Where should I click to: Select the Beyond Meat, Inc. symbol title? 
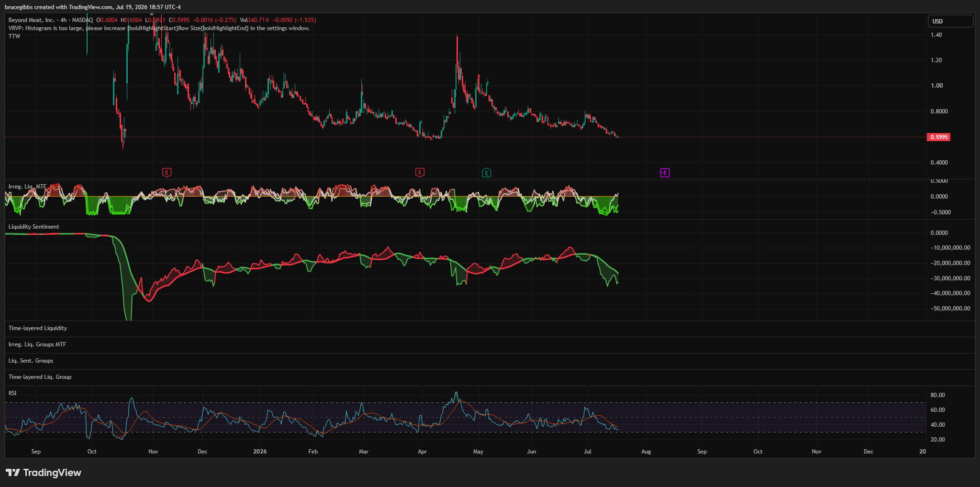[x=31, y=20]
